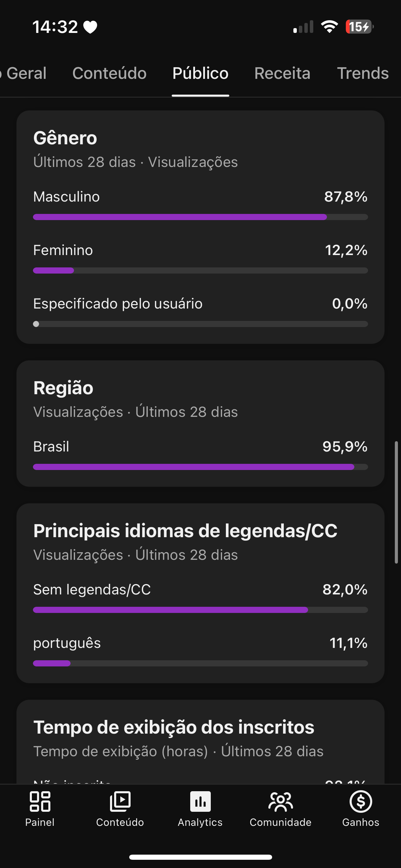Tap the Ganhos dollar sign icon

(x=361, y=801)
